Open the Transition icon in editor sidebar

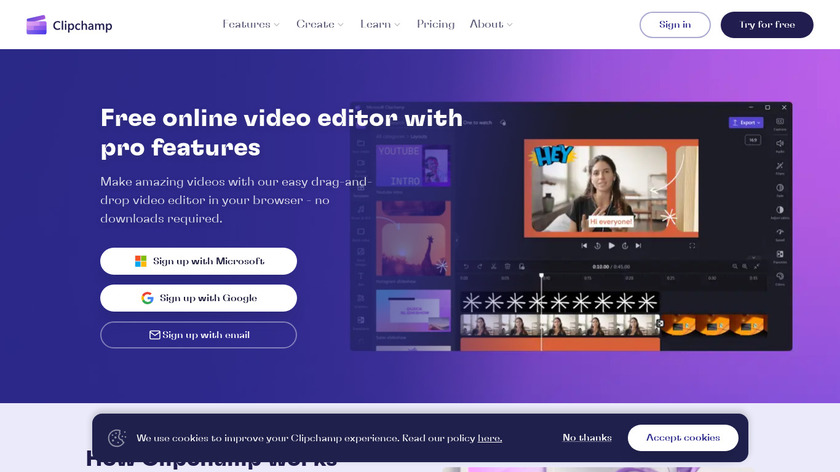[x=779, y=254]
